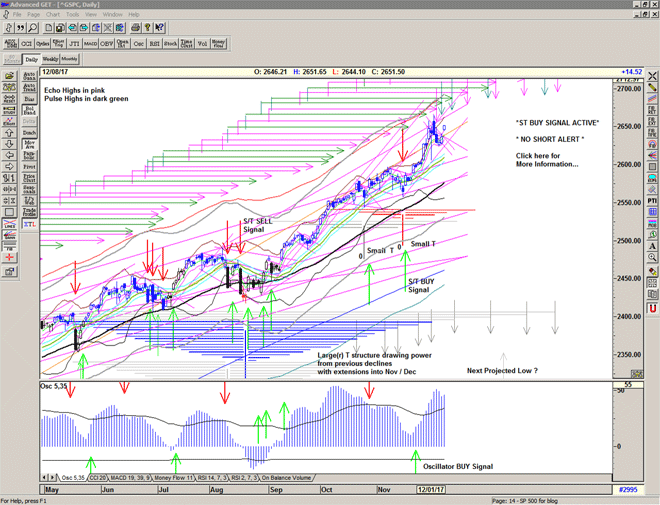Open the Tools menu
This screenshot has height=505, width=660.
click(72, 15)
